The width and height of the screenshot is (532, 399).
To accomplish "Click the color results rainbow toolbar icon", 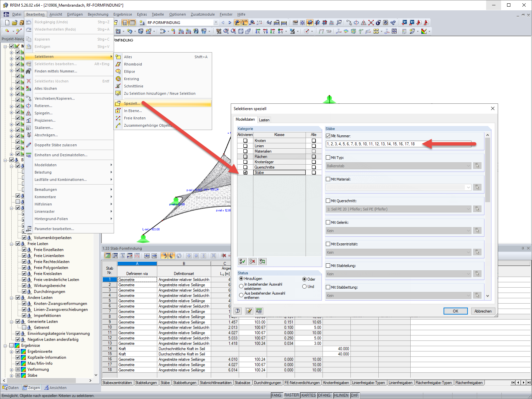I will click(x=424, y=31).
